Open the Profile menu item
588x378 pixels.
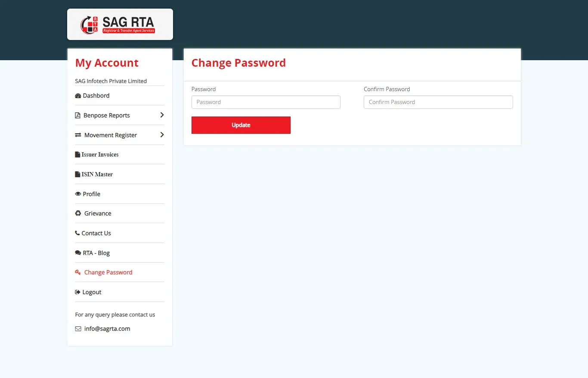(x=91, y=194)
